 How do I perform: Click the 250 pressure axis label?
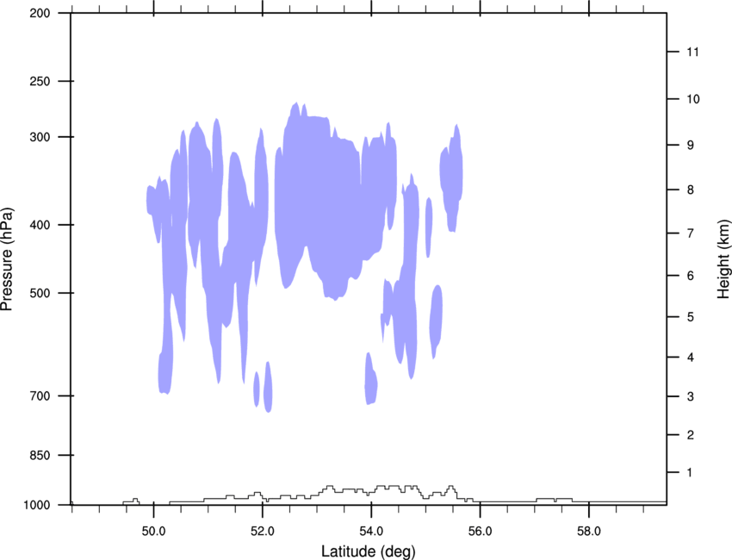(x=40, y=81)
